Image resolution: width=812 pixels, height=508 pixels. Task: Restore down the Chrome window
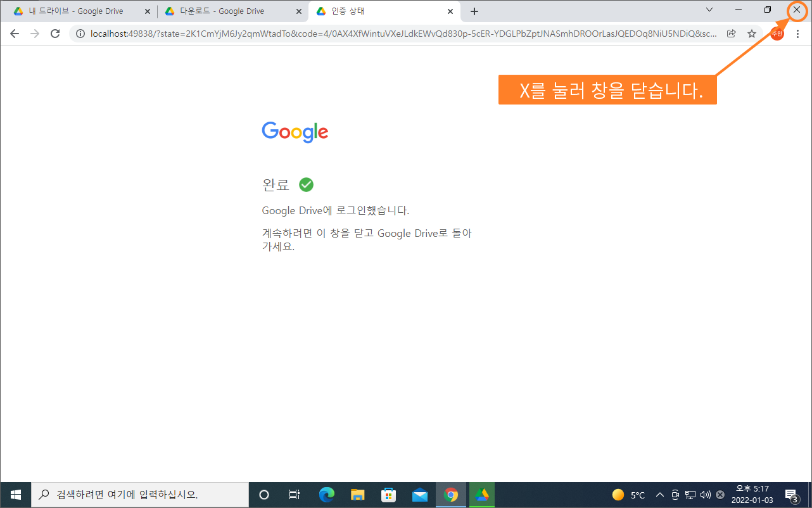[x=768, y=10]
